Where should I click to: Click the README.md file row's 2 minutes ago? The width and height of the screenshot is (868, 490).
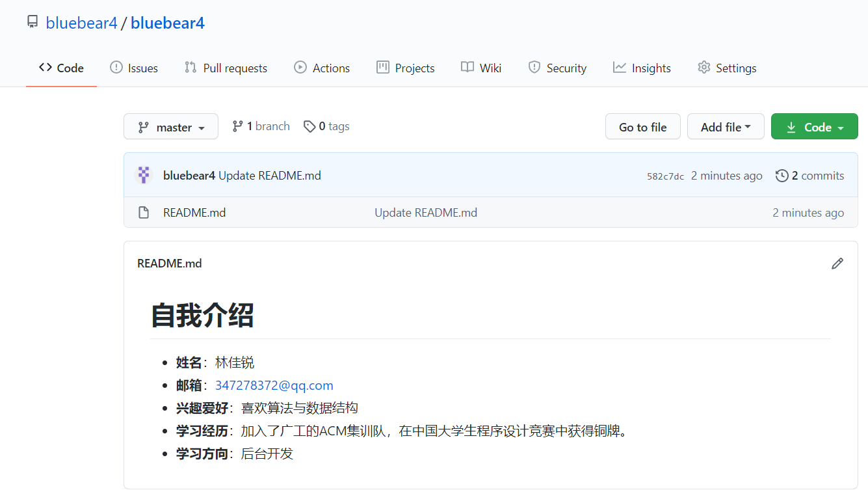808,213
